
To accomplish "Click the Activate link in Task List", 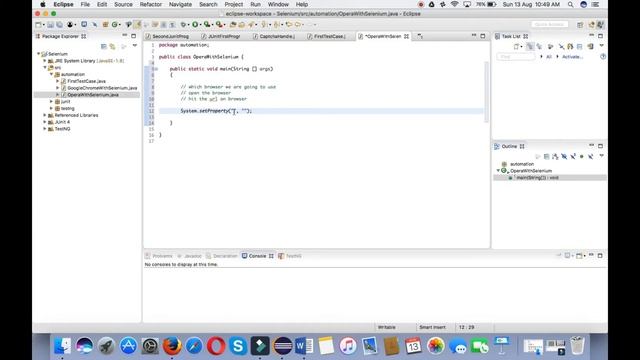I will pos(572,57).
